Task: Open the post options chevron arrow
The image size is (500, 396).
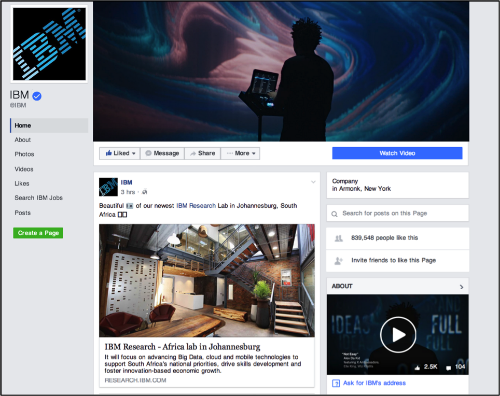Action: (x=313, y=182)
